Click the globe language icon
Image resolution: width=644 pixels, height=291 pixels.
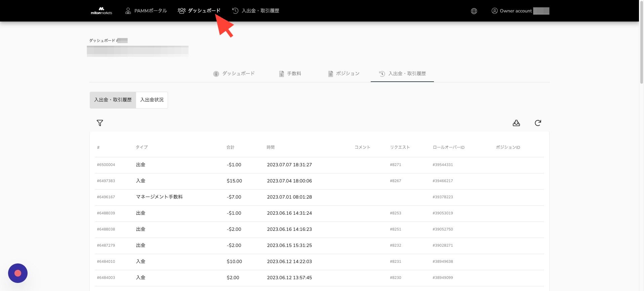[474, 11]
